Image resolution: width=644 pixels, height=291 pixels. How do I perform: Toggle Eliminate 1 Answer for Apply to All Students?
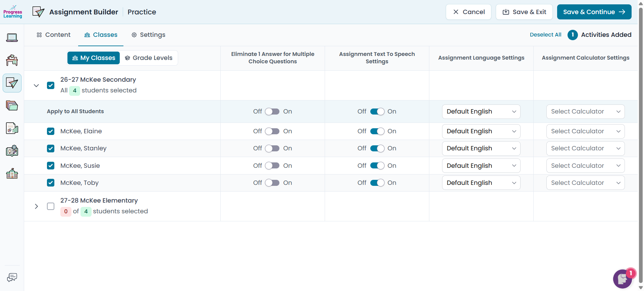click(x=272, y=112)
